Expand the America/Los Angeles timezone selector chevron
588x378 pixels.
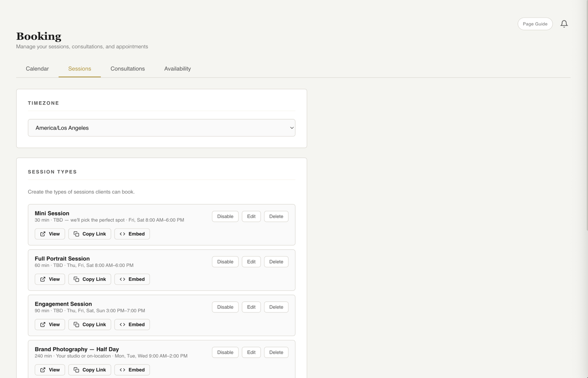(x=292, y=128)
